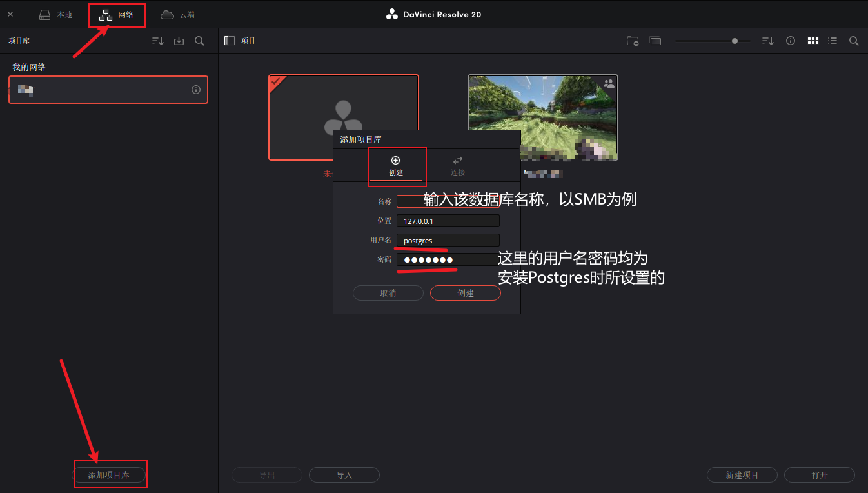The image size is (868, 493).
Task: Create a new folder icon in projects toolbar
Action: click(x=633, y=41)
